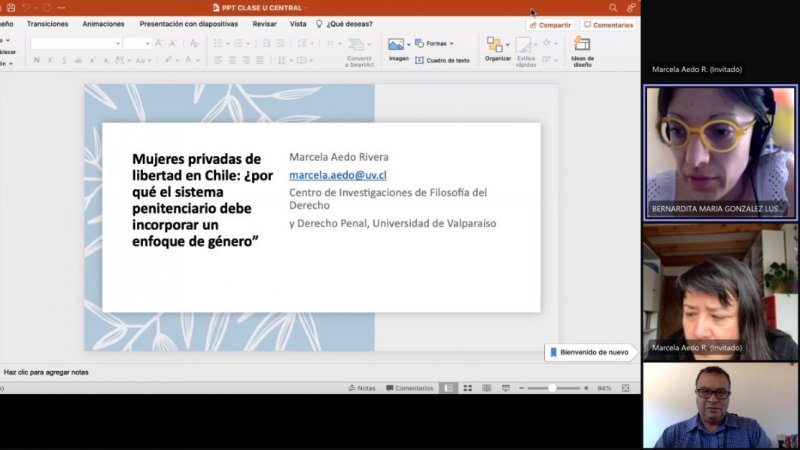
Task: Click the zoom slider handle
Action: [x=552, y=388]
